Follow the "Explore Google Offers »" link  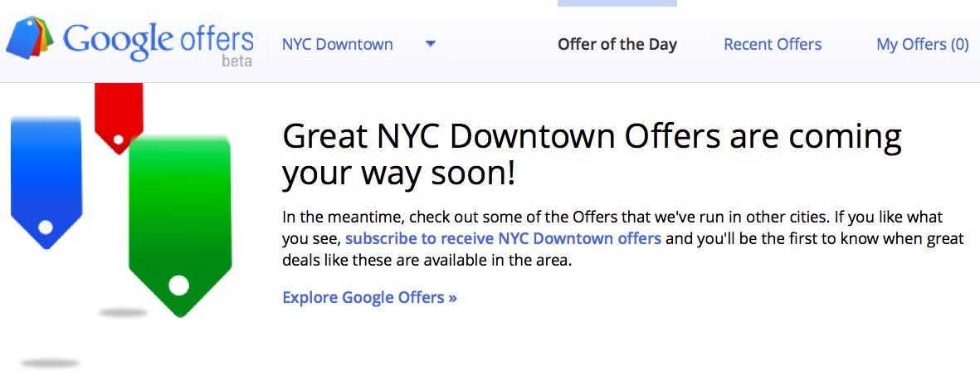[x=369, y=297]
